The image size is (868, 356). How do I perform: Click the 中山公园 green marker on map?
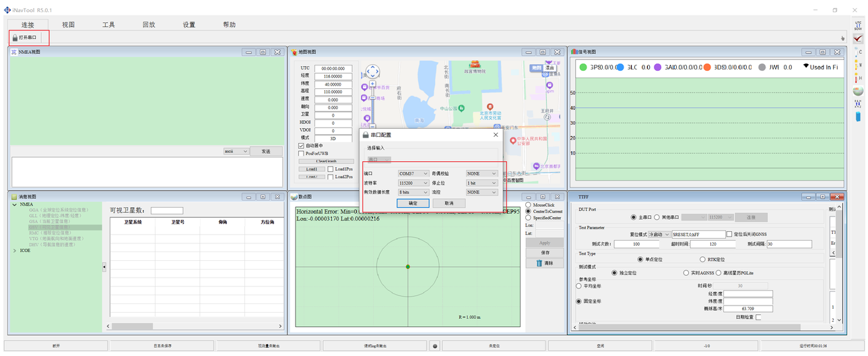(x=462, y=108)
